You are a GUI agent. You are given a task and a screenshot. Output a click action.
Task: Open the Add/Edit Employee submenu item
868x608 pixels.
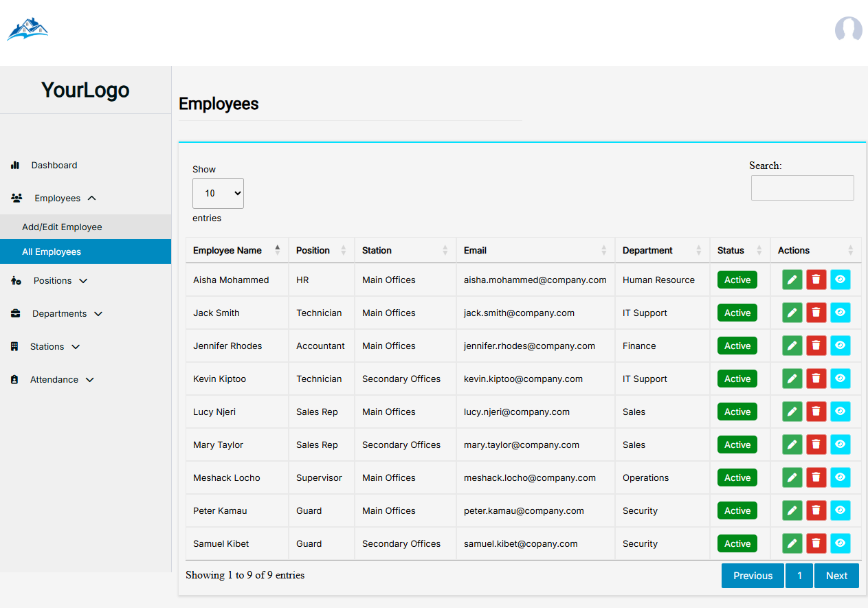(x=62, y=227)
